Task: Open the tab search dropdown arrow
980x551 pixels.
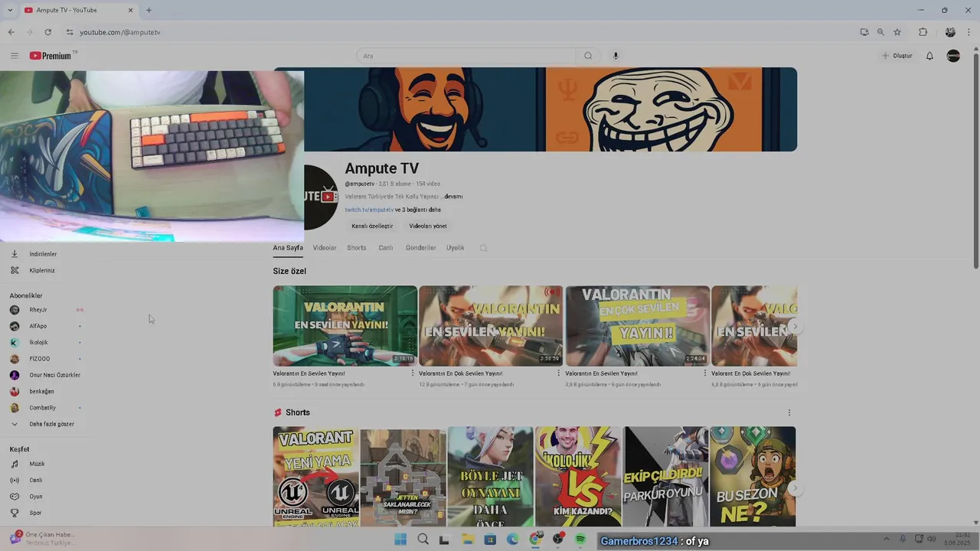Action: coord(11,10)
